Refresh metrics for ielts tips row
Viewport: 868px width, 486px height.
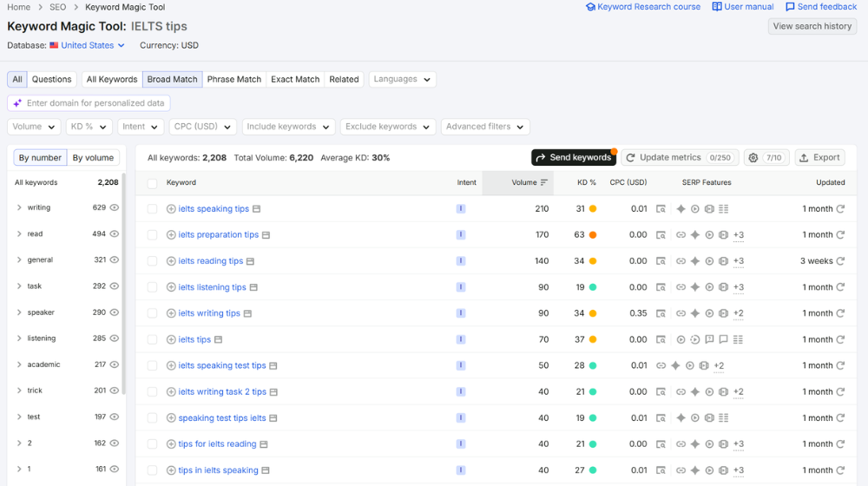pos(840,339)
